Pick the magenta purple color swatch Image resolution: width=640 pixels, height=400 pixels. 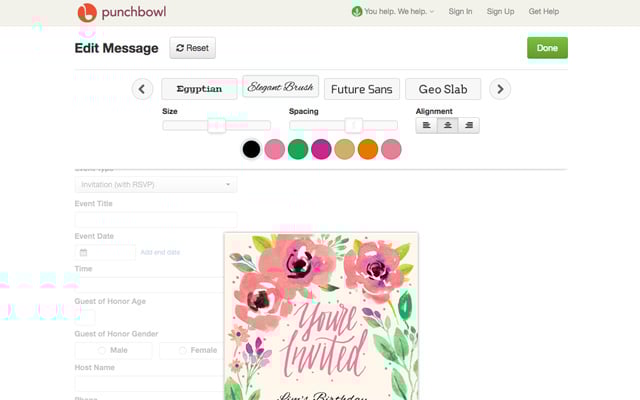pyautogui.click(x=321, y=149)
